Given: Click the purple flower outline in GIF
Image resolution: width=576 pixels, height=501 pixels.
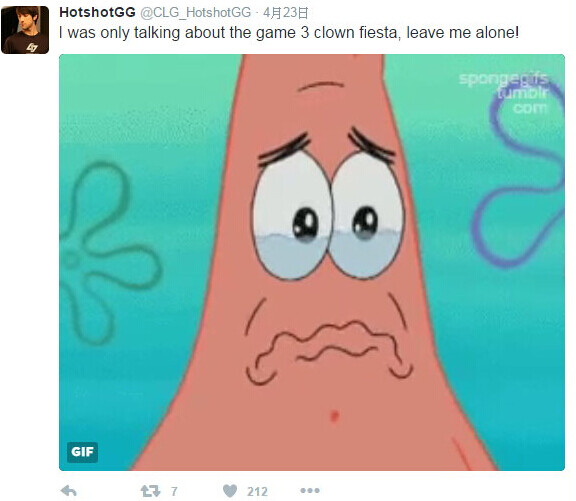Looking at the screenshot, I should tap(519, 173).
